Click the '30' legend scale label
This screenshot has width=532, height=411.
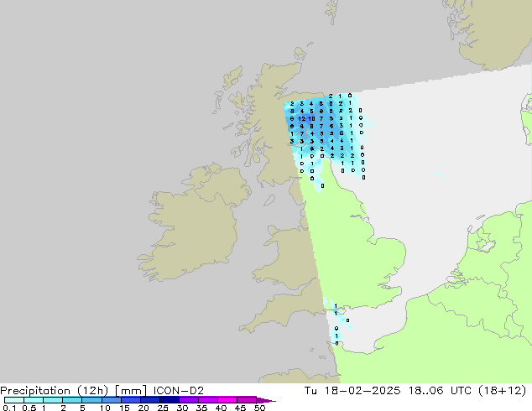click(x=182, y=408)
